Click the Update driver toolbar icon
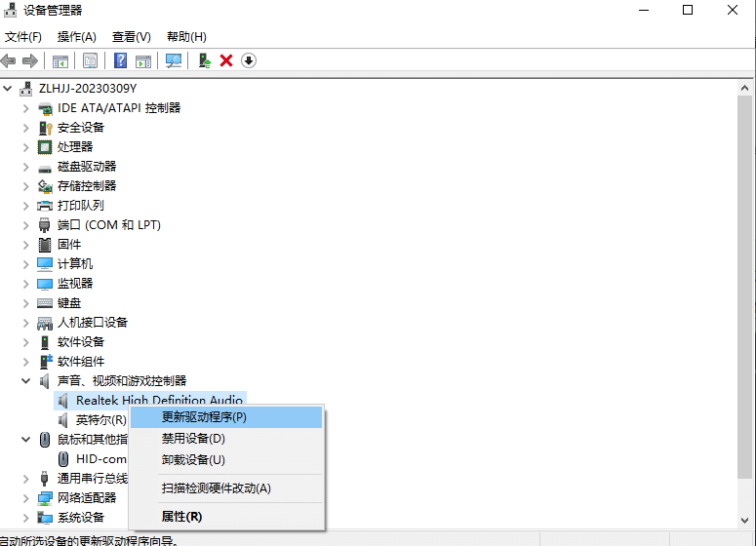Image resolution: width=756 pixels, height=546 pixels. [x=205, y=60]
